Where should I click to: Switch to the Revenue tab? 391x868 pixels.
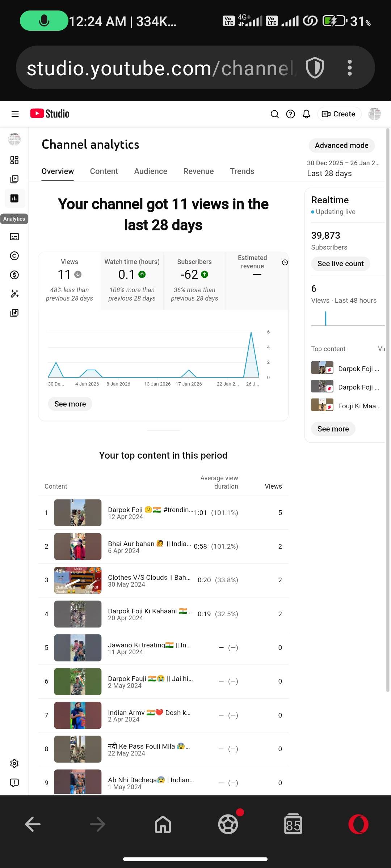click(x=198, y=171)
